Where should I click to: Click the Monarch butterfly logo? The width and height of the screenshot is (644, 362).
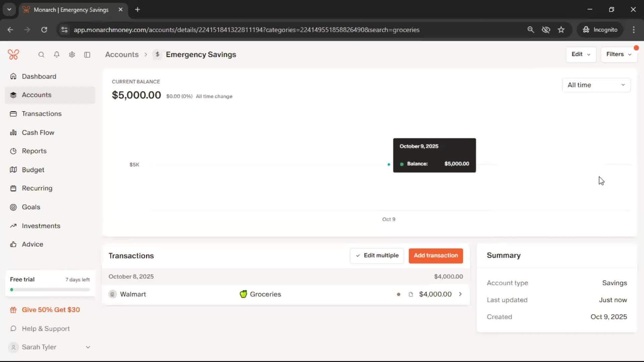point(13,54)
